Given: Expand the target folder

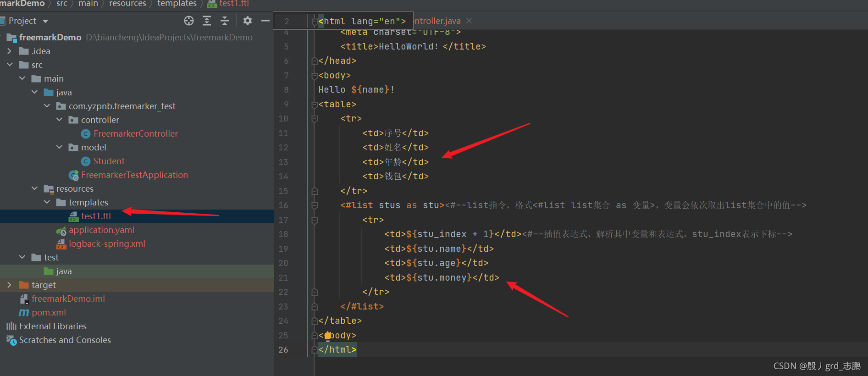Looking at the screenshot, I should [x=9, y=285].
